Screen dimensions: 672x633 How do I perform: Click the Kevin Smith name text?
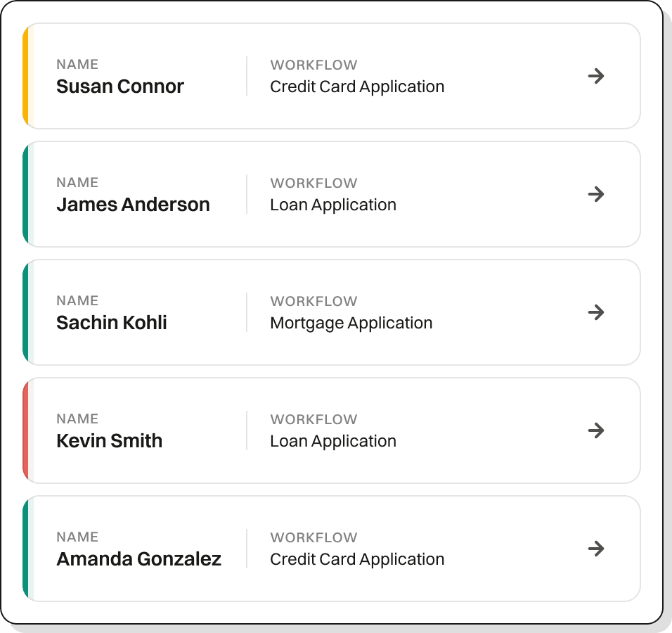109,441
